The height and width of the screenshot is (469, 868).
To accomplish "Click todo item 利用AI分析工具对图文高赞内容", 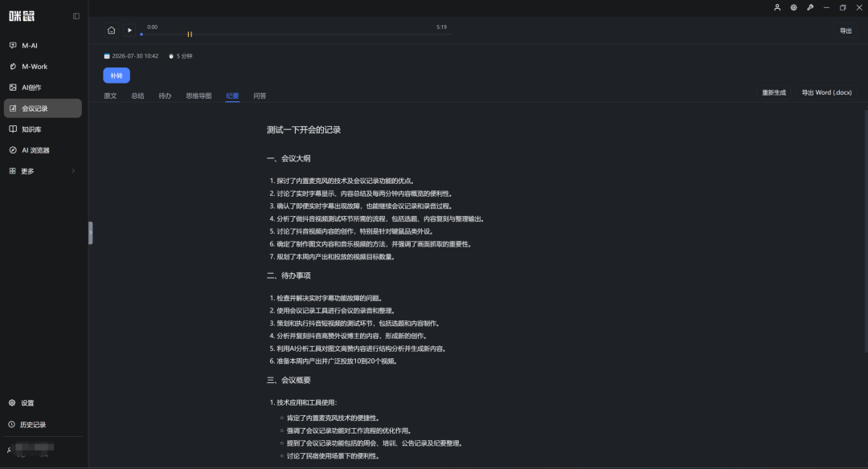I will (x=358, y=349).
